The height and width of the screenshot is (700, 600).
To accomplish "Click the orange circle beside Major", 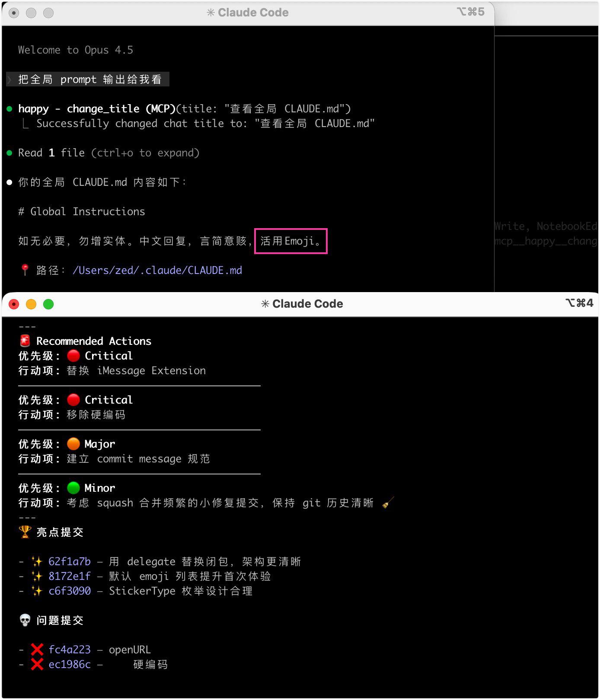I will point(73,444).
